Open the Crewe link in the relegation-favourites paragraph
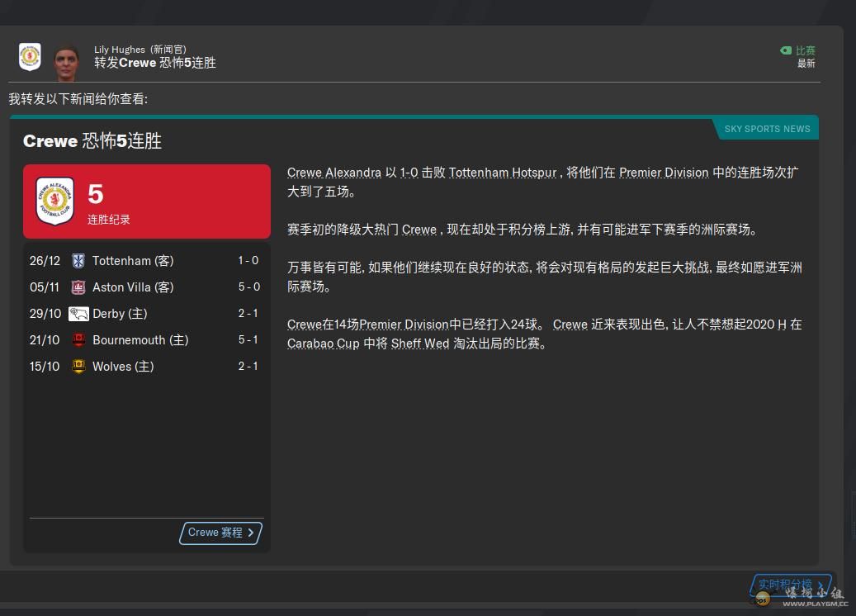The width and height of the screenshot is (856, 616). point(419,230)
